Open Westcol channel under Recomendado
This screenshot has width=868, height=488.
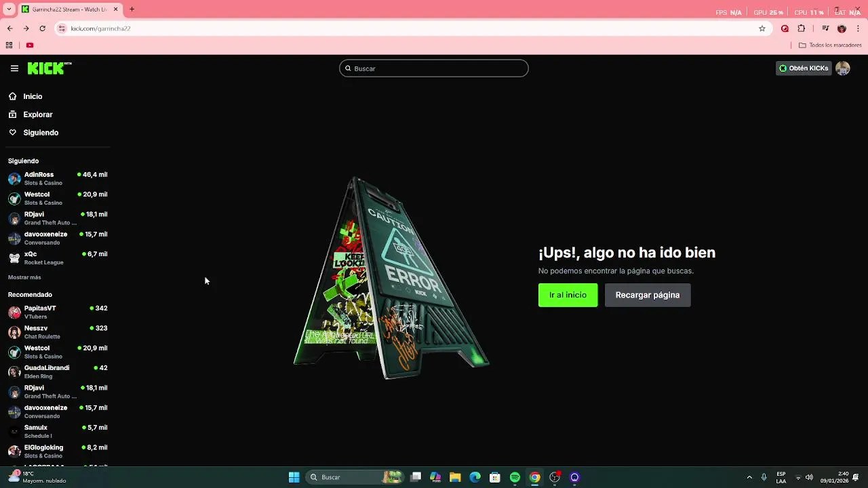point(58,352)
